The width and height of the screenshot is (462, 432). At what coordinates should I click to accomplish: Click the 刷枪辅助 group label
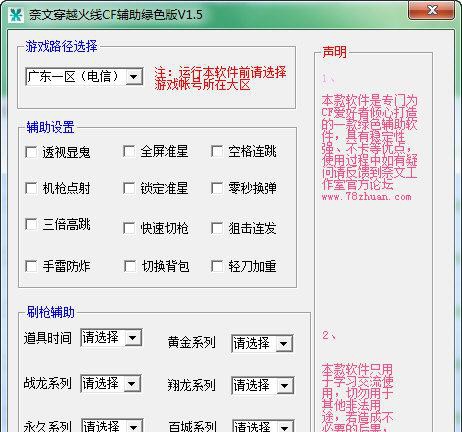click(x=50, y=313)
